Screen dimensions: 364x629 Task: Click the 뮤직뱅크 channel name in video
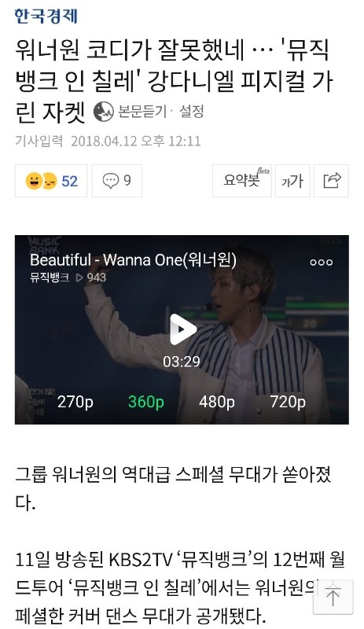50,278
